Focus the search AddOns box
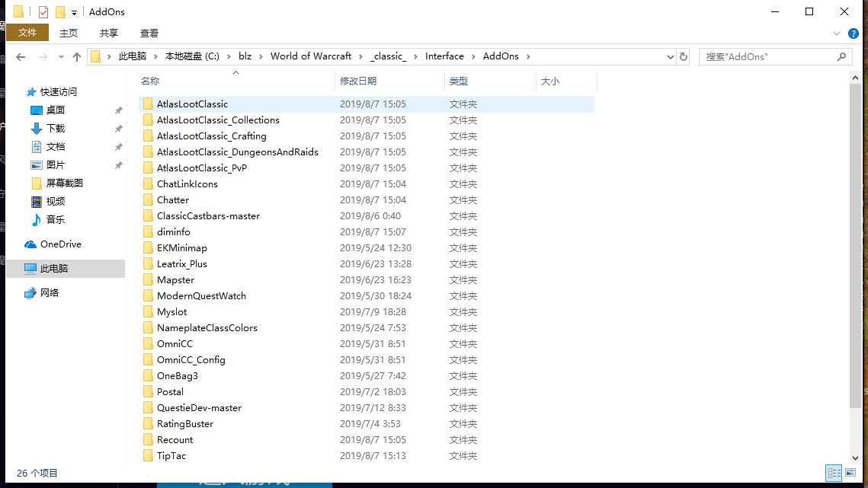This screenshot has width=868, height=488. click(x=776, y=56)
